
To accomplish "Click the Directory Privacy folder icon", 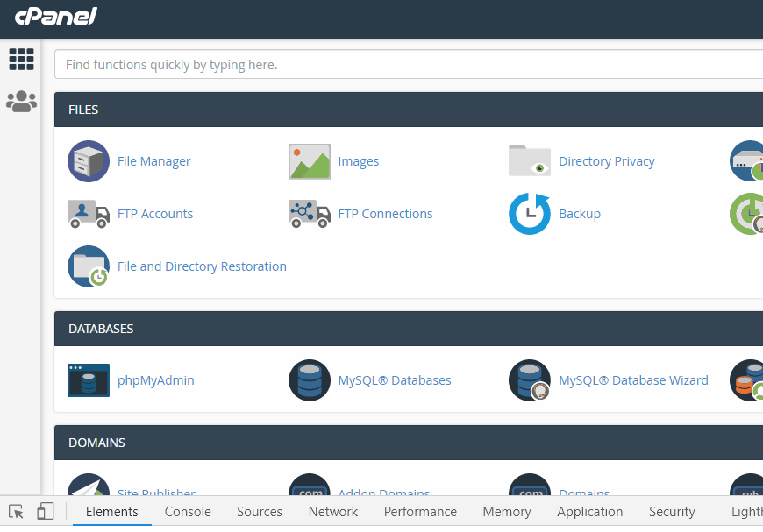I will [x=530, y=161].
